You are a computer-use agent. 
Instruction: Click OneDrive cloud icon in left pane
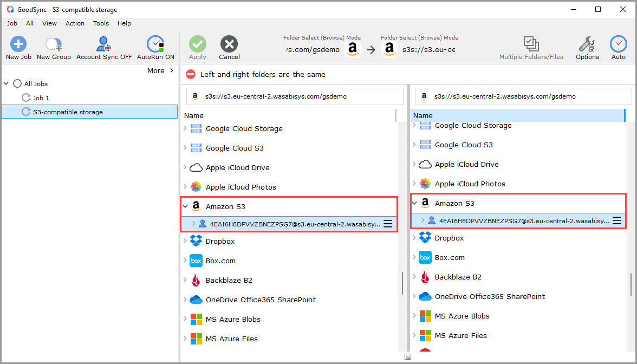coord(196,300)
